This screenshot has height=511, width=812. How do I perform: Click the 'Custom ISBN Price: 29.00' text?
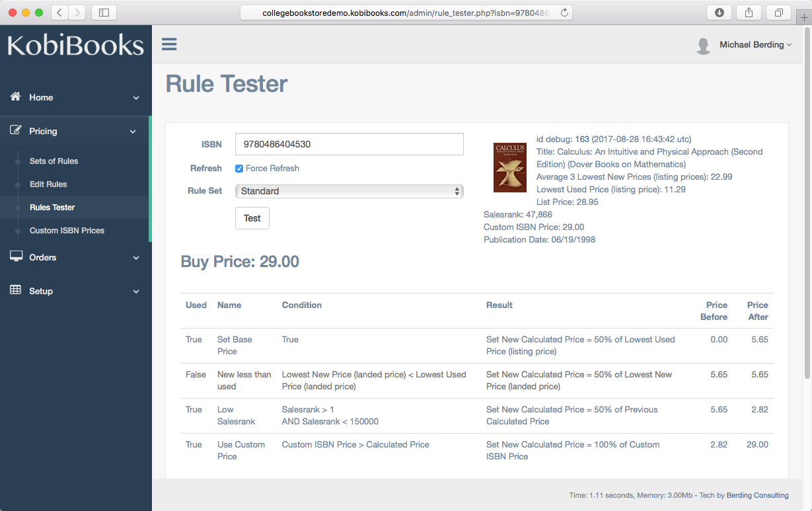point(534,227)
